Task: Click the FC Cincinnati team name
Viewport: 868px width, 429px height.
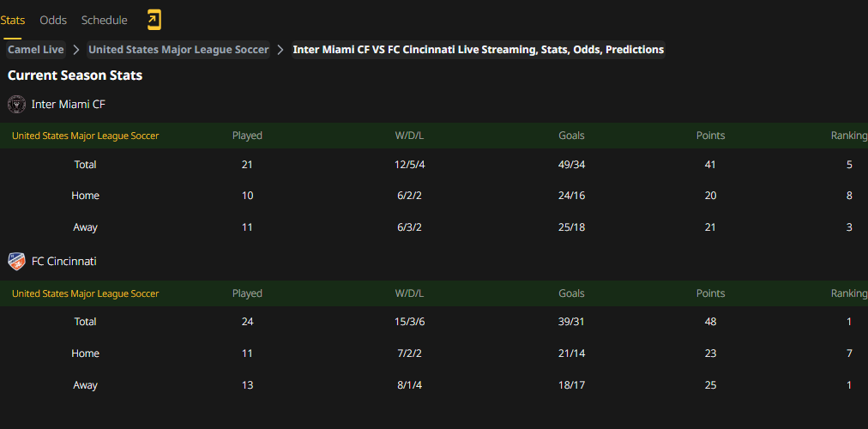Action: coord(63,262)
